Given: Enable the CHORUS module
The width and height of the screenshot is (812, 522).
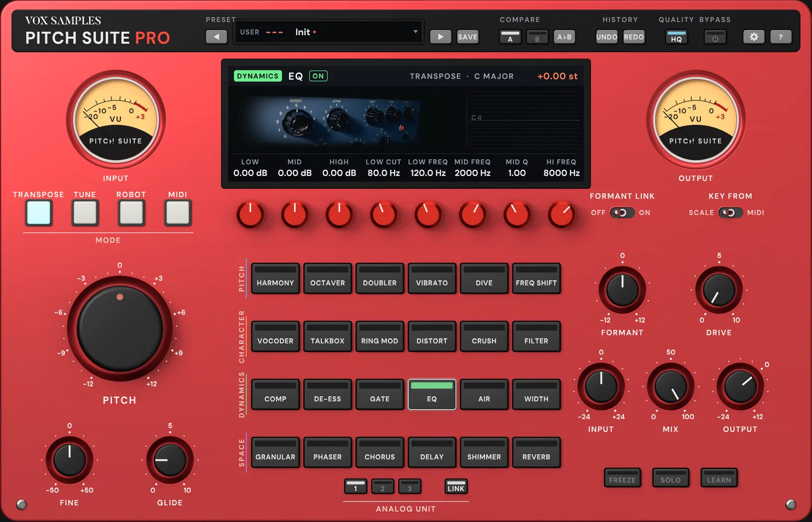Looking at the screenshot, I should [380, 452].
